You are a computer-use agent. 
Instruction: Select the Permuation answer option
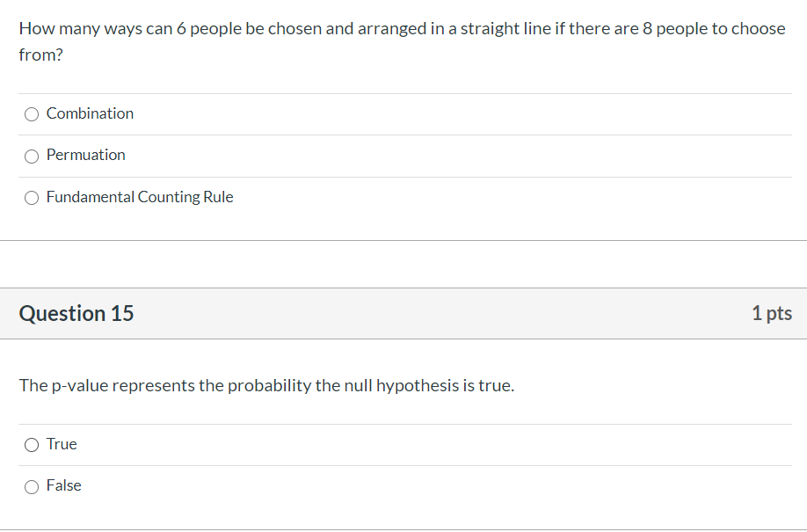(x=32, y=156)
